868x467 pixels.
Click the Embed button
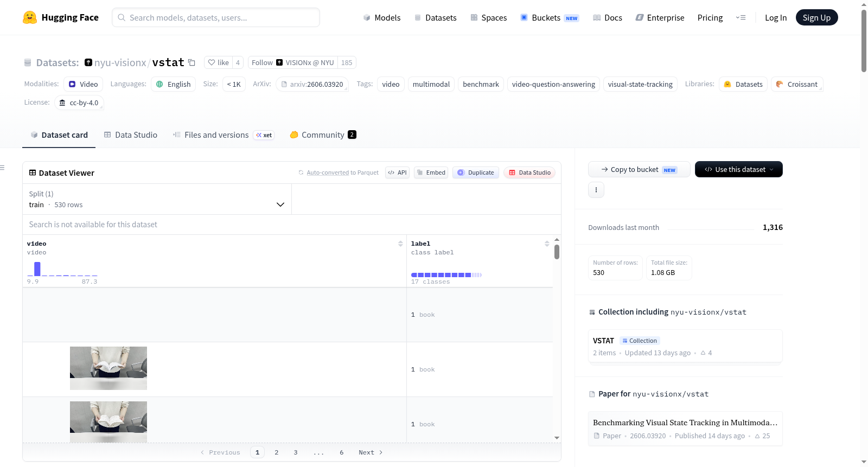coord(431,172)
